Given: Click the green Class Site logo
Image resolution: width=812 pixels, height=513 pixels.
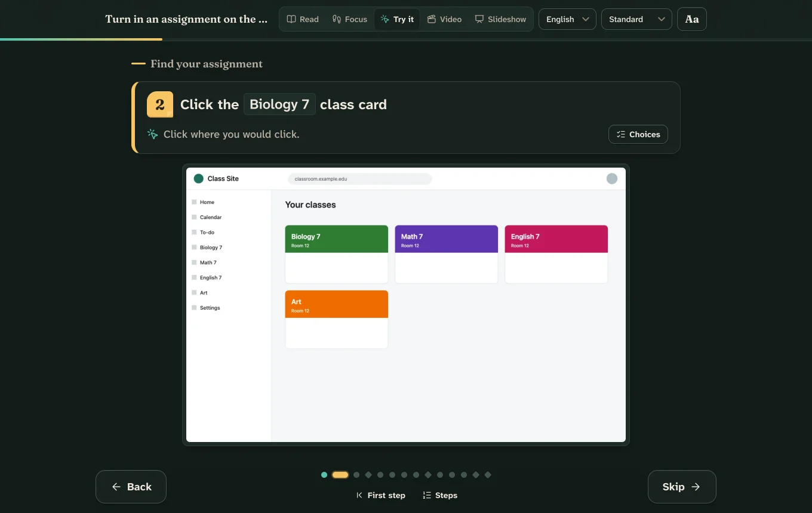Looking at the screenshot, I should [199, 178].
